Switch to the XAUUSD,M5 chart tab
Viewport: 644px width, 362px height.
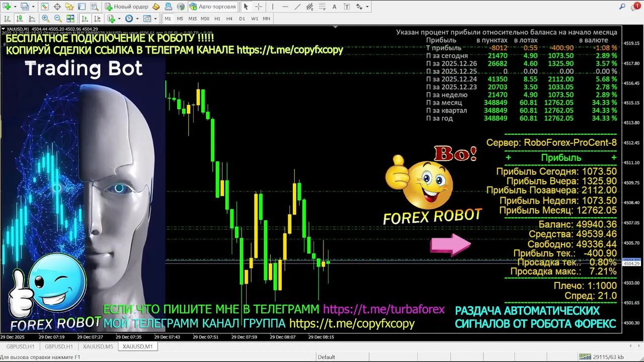coord(98,346)
